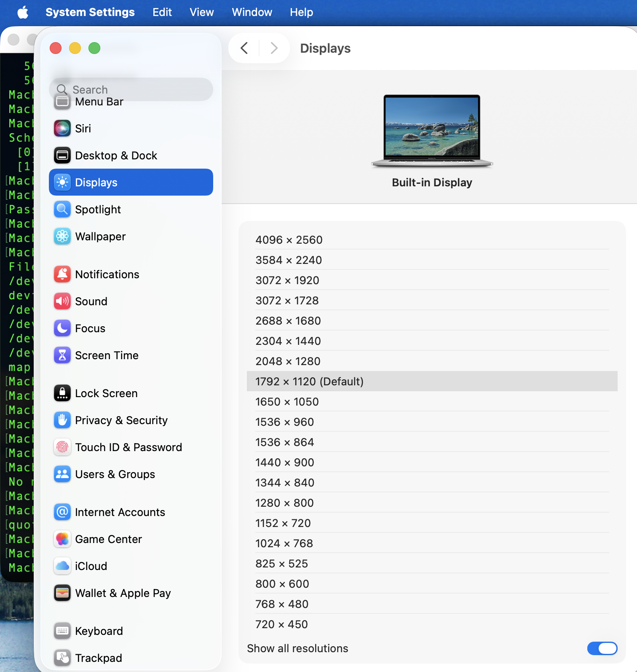Image resolution: width=637 pixels, height=672 pixels.
Task: Select the Built-in Display thumbnail
Action: [432, 131]
